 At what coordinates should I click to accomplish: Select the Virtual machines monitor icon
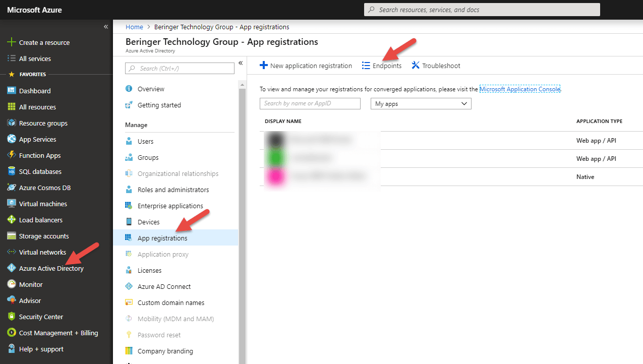click(x=11, y=204)
